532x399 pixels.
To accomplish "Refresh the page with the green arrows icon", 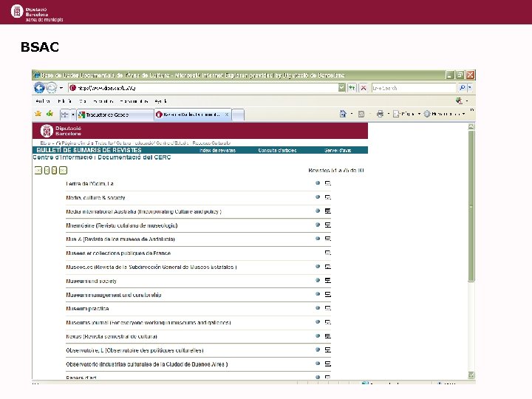I will [352, 88].
